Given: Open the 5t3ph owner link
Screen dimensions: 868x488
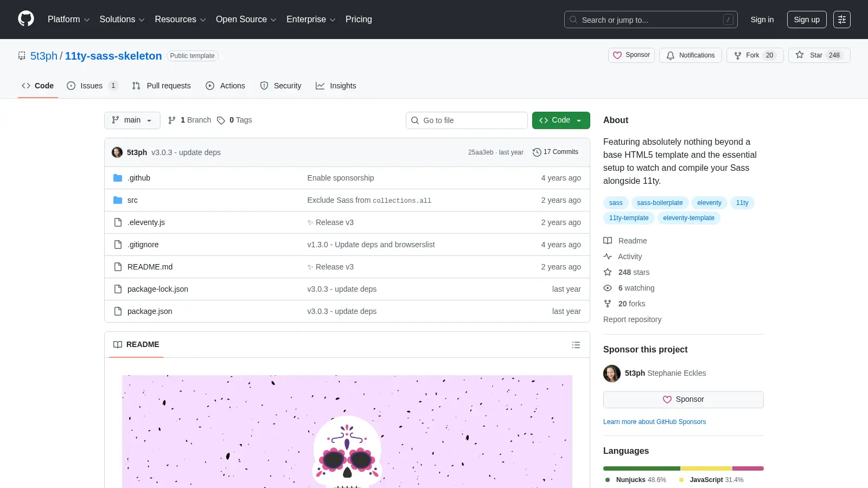Looking at the screenshot, I should [x=44, y=56].
